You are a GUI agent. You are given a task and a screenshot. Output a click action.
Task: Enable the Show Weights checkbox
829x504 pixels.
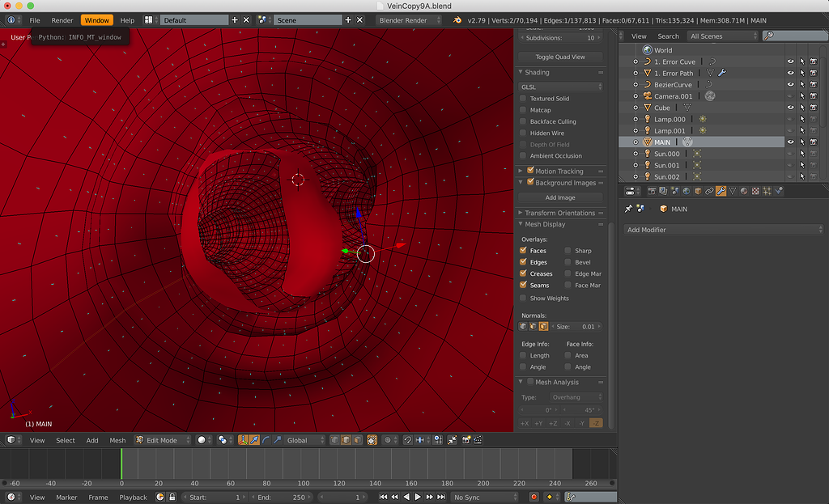tap(523, 298)
